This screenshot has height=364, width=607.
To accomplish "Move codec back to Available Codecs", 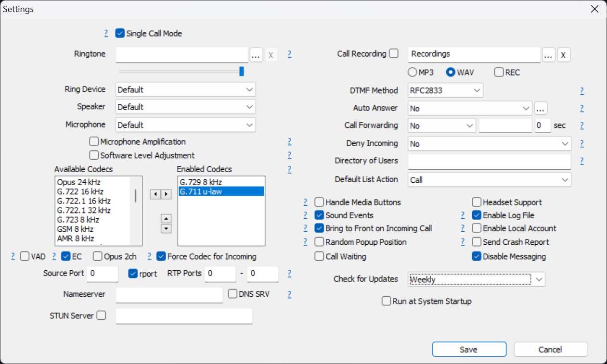I will pos(155,195).
